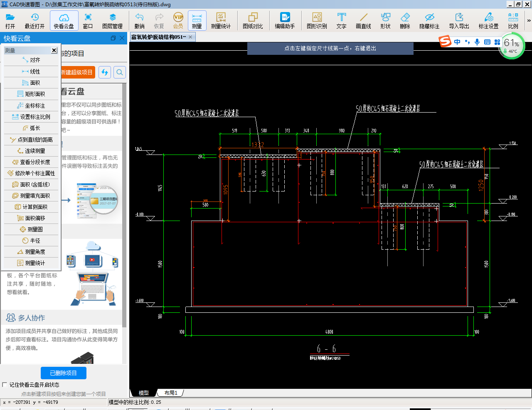This screenshot has width=532, height=410.
Task: Choose 计算侧面积 option
Action: pyautogui.click(x=32, y=207)
